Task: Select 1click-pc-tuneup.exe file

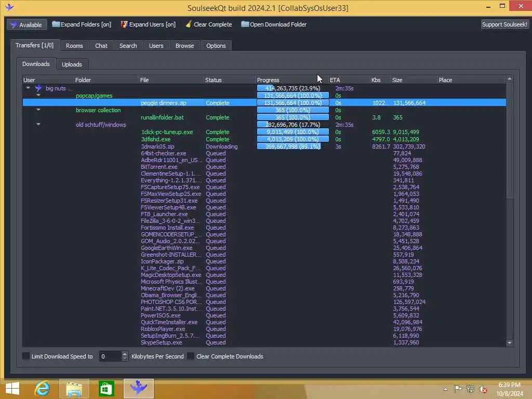Action: (x=167, y=132)
